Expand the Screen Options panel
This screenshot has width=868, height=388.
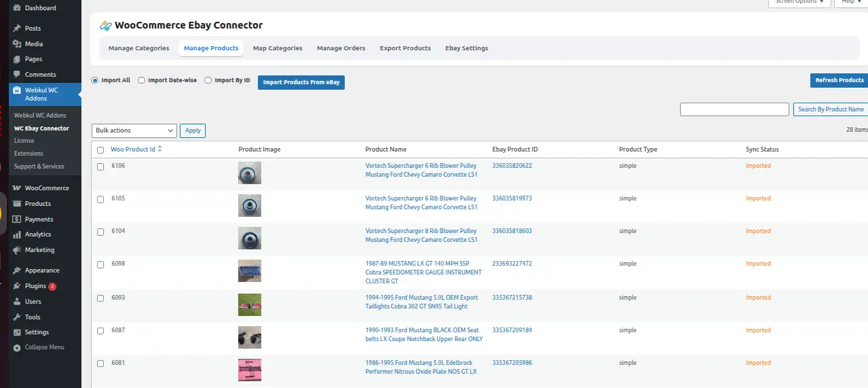pos(799,2)
